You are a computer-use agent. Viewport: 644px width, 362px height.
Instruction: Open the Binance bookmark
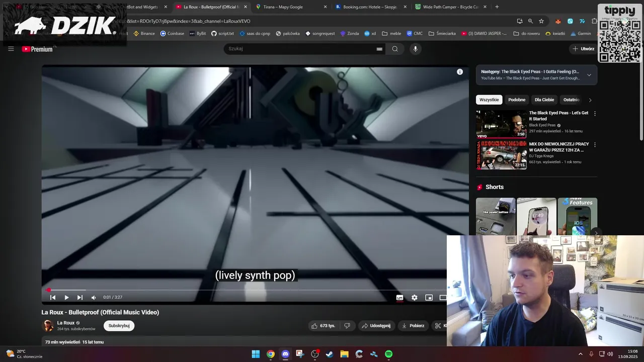144,34
